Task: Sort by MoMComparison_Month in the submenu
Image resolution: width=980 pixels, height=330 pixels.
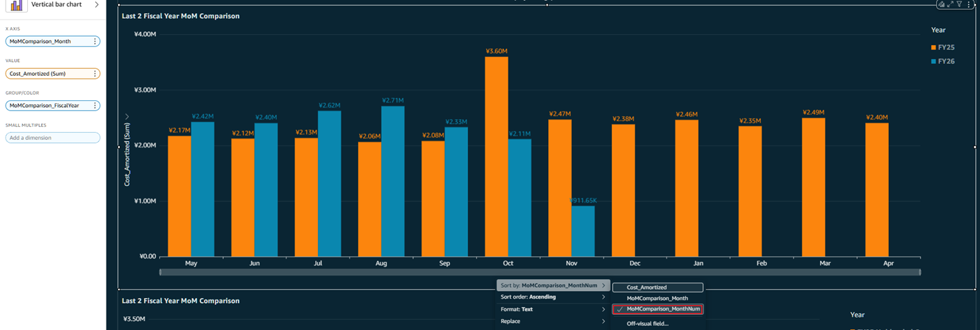Action: (657, 299)
